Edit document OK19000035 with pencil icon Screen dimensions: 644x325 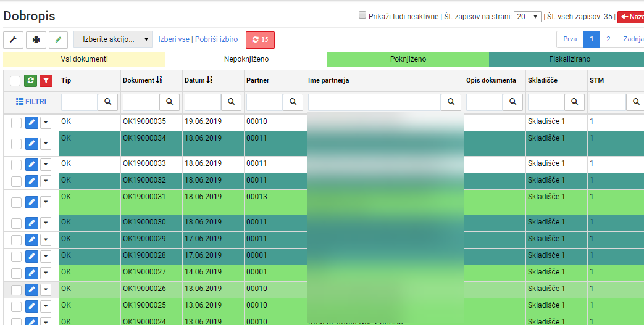(31, 123)
